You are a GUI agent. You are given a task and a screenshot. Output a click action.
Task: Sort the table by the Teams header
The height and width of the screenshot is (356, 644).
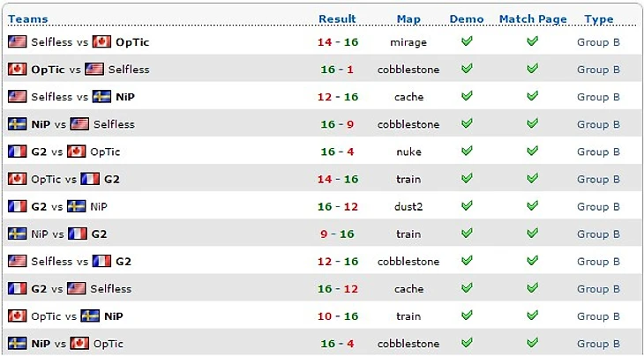(x=28, y=19)
